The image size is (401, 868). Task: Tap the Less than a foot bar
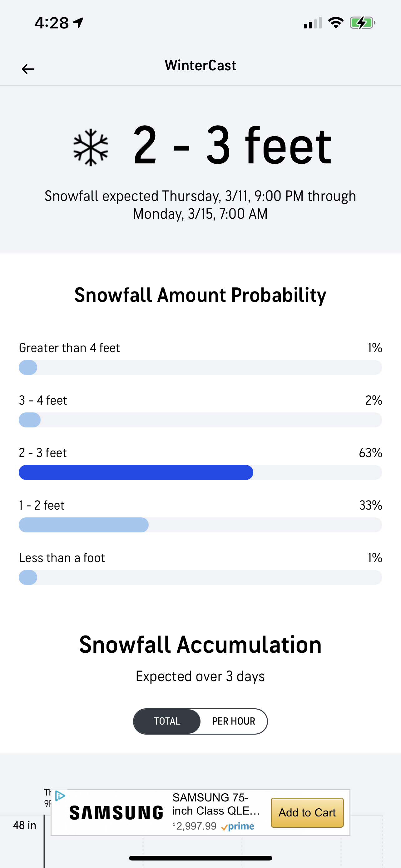click(200, 577)
